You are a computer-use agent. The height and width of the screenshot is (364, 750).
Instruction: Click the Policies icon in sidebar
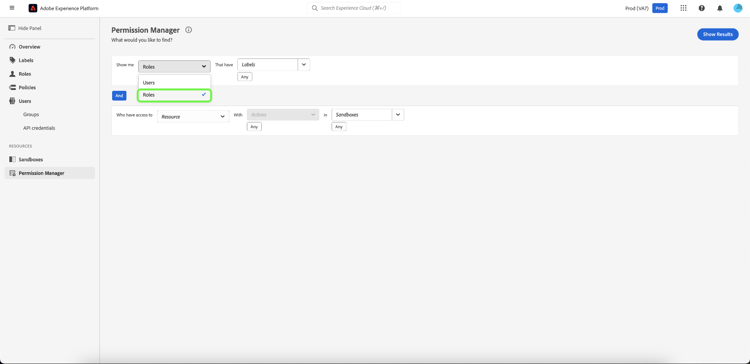pos(12,88)
